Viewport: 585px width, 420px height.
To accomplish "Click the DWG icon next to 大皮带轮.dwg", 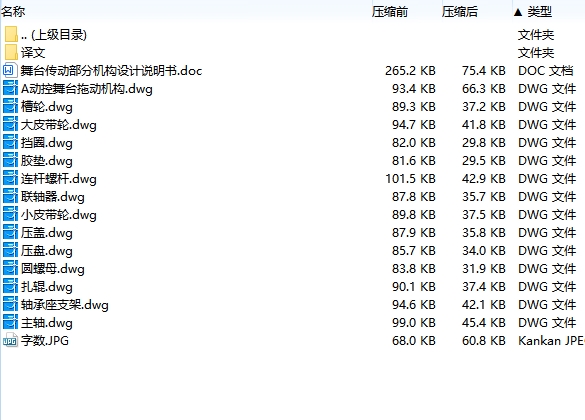I will (10, 124).
